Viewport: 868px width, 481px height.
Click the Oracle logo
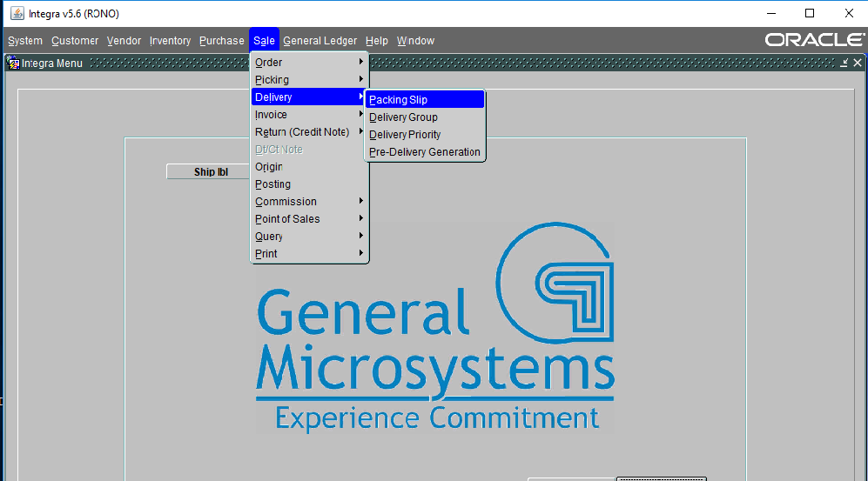(814, 40)
